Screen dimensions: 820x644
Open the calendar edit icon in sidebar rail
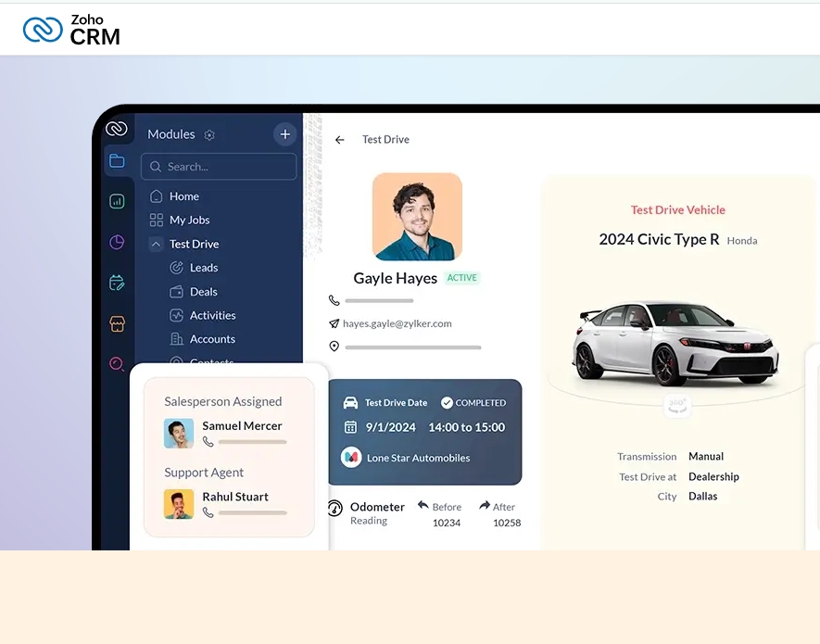click(x=117, y=283)
